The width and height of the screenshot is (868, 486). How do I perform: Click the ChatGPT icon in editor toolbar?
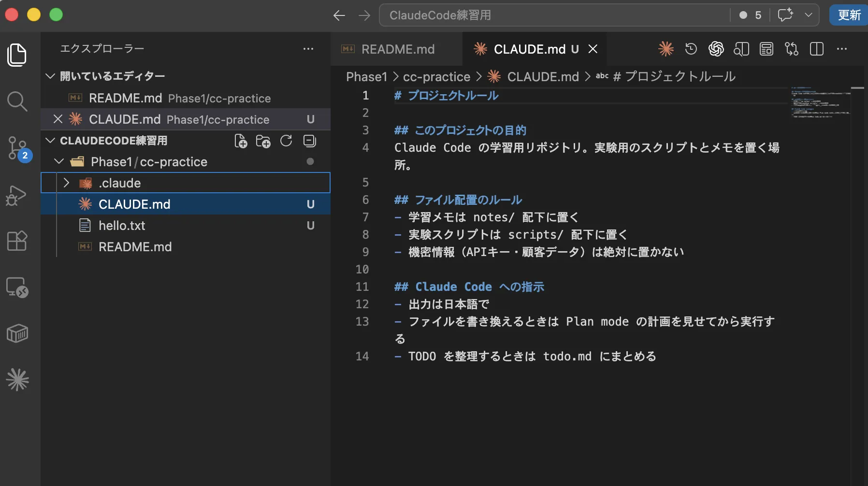[x=716, y=49]
